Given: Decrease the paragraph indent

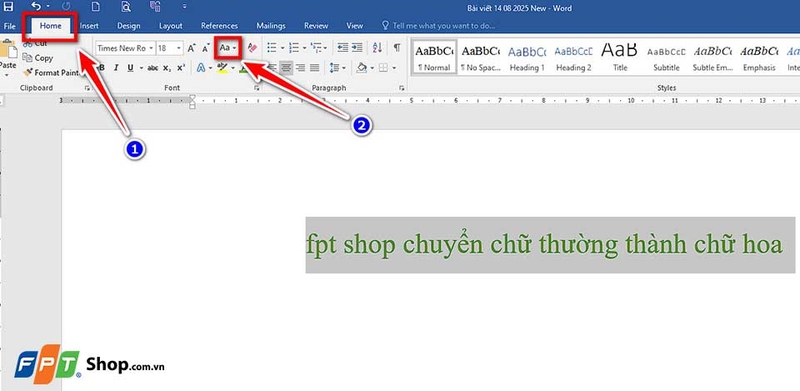Looking at the screenshot, I should tap(343, 47).
